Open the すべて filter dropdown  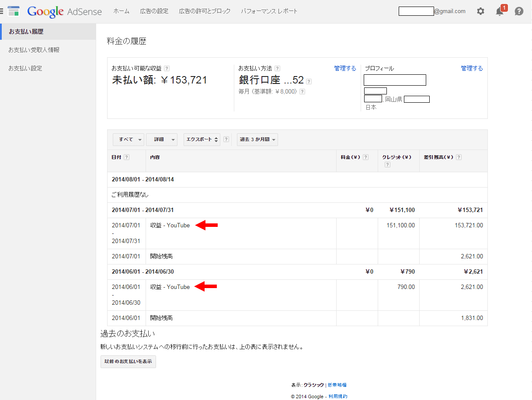coord(129,139)
